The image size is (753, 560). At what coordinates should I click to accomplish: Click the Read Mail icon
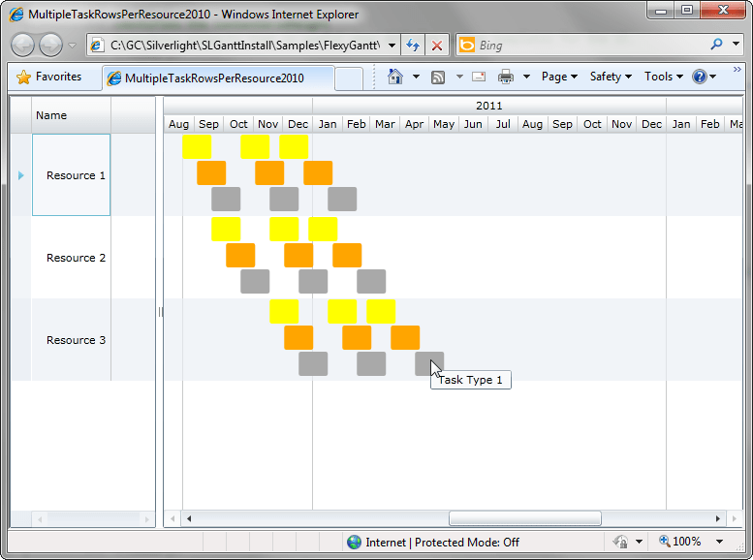click(x=479, y=77)
